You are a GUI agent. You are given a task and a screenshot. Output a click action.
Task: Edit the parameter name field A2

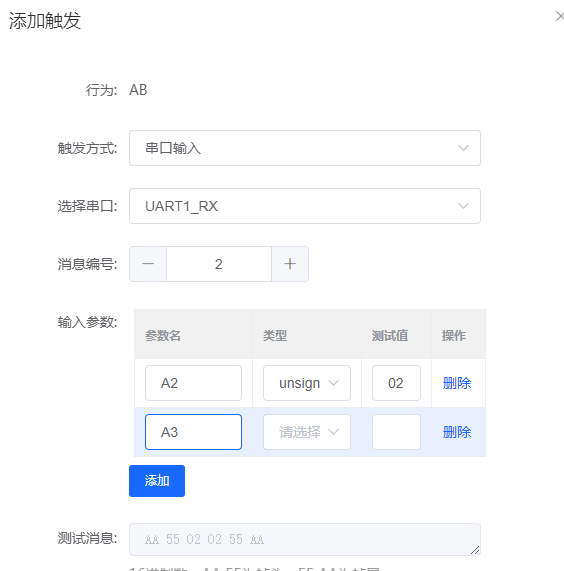point(193,383)
